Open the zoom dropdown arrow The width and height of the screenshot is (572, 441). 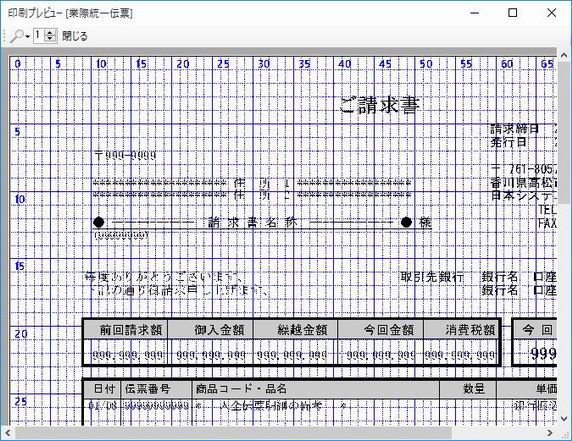pyautogui.click(x=28, y=36)
